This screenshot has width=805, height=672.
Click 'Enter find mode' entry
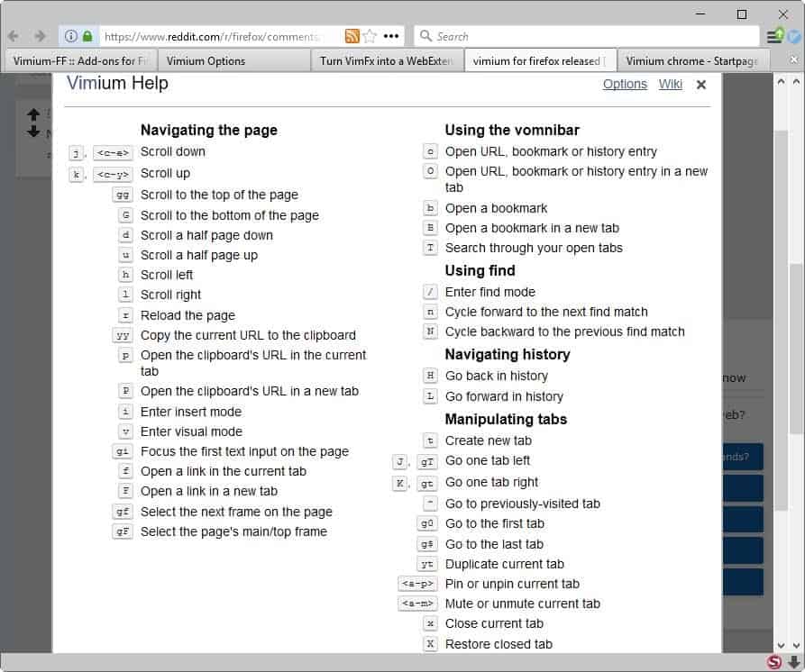(489, 293)
